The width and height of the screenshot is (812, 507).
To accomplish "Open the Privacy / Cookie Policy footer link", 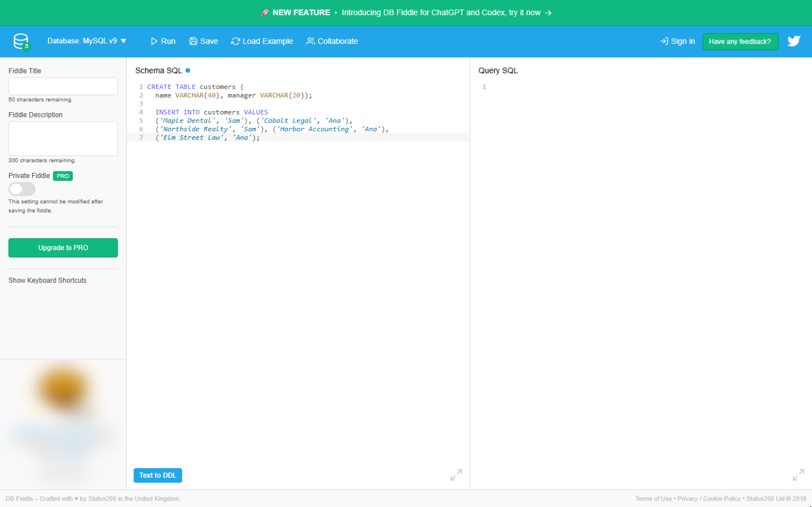I will [709, 499].
